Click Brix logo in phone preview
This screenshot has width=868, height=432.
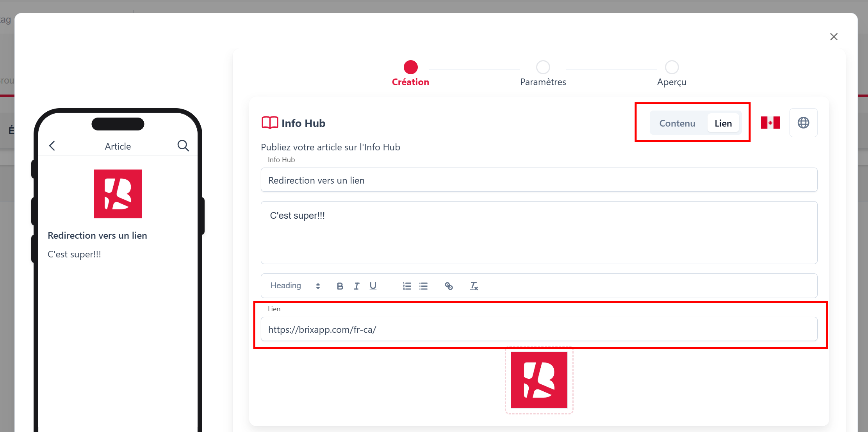click(118, 194)
